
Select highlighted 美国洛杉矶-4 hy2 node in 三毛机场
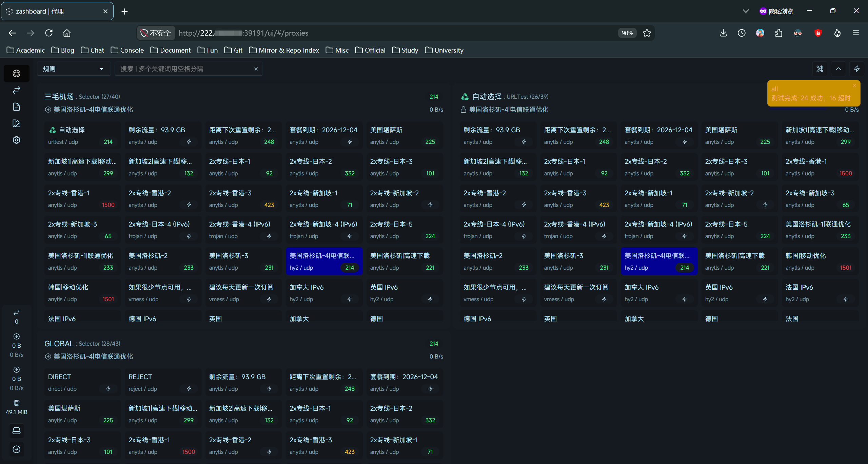324,262
